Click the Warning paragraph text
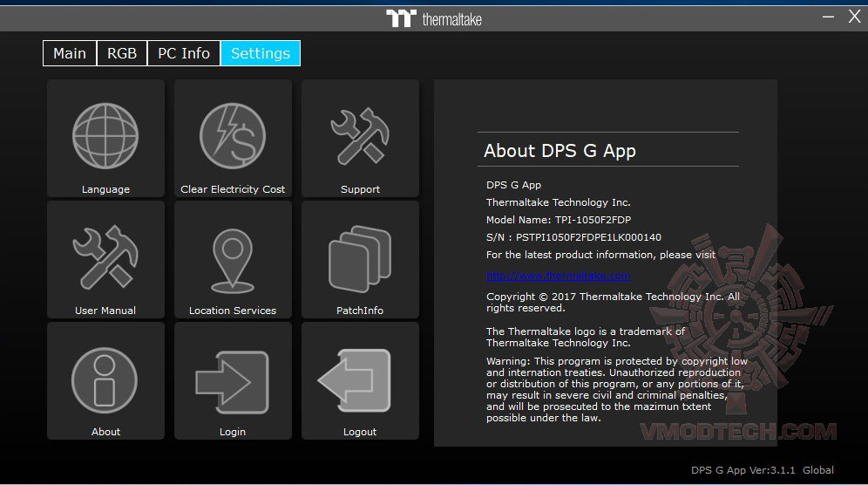Viewport: 868px width, 485px height. click(617, 389)
